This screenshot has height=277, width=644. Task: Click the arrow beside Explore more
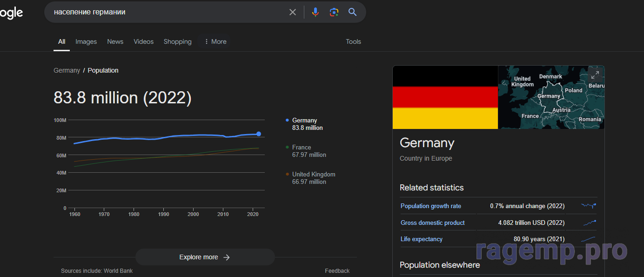227,257
